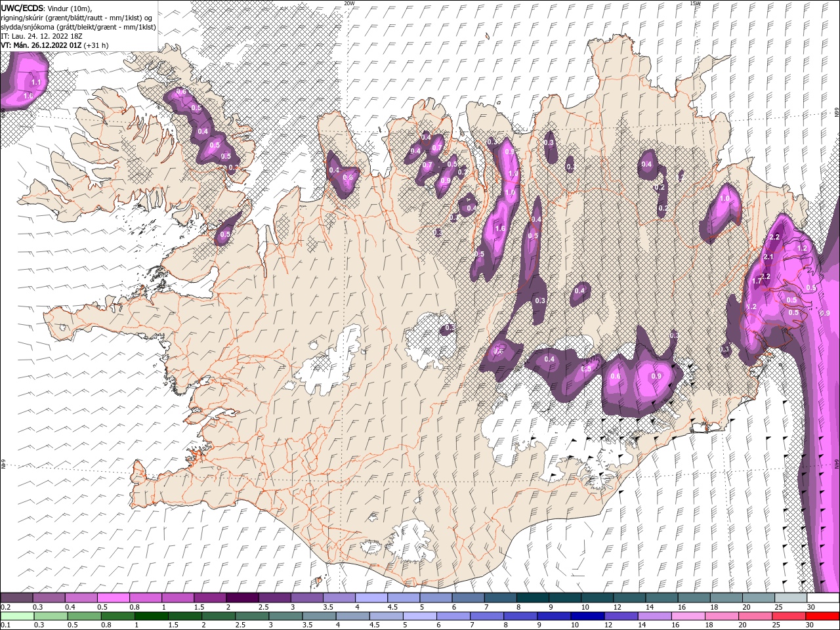Select lower legend swatch between 25 and 30
The image size is (840, 630).
789,616
